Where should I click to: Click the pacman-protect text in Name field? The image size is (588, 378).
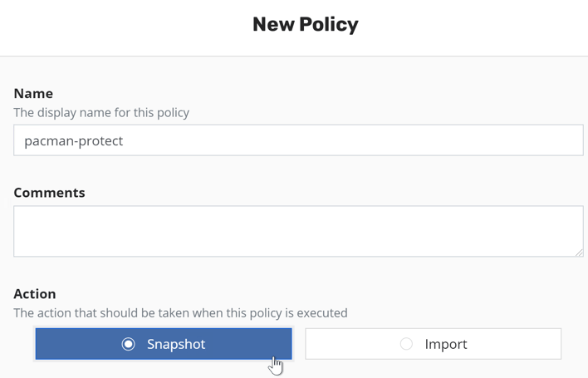pyautogui.click(x=73, y=140)
